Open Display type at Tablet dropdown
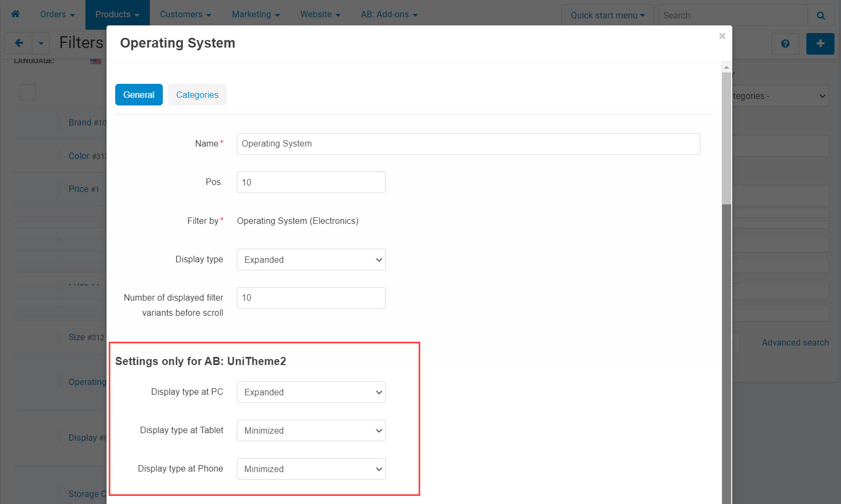This screenshot has width=841, height=504. coord(311,430)
